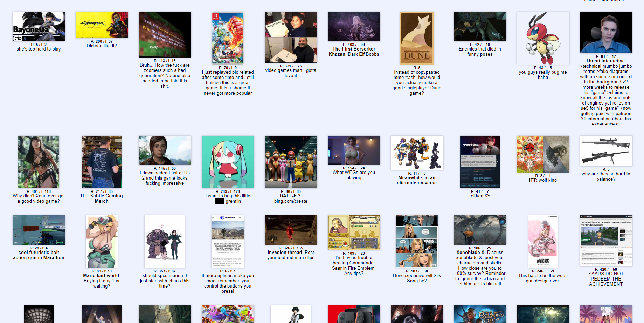Click 'This has to be the worst gun design ever.'
The image size is (644, 323).
pyautogui.click(x=543, y=278)
